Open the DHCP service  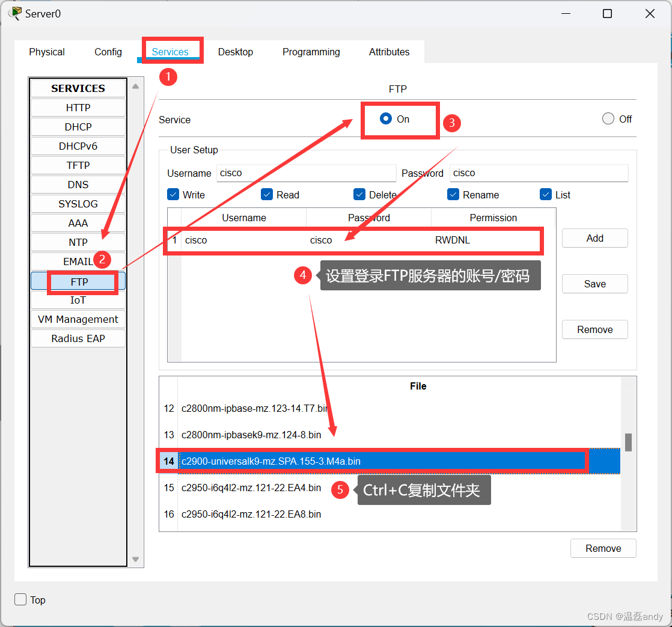pyautogui.click(x=78, y=127)
